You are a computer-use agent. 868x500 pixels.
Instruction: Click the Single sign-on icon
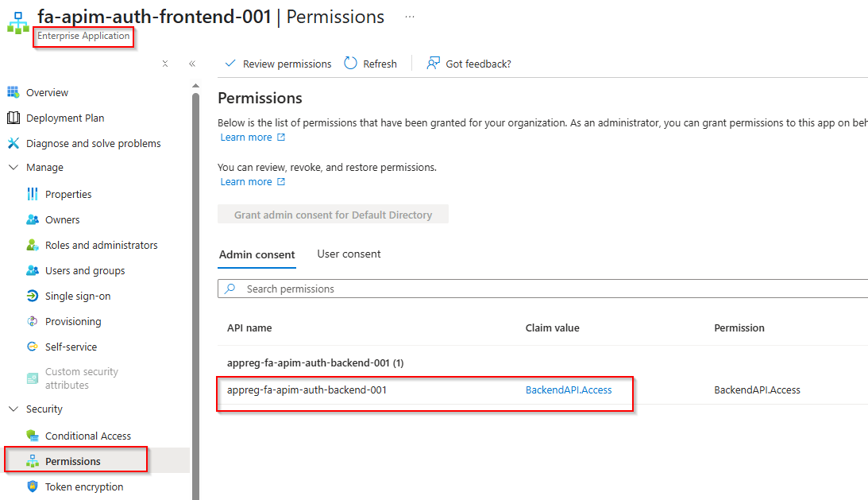33,297
